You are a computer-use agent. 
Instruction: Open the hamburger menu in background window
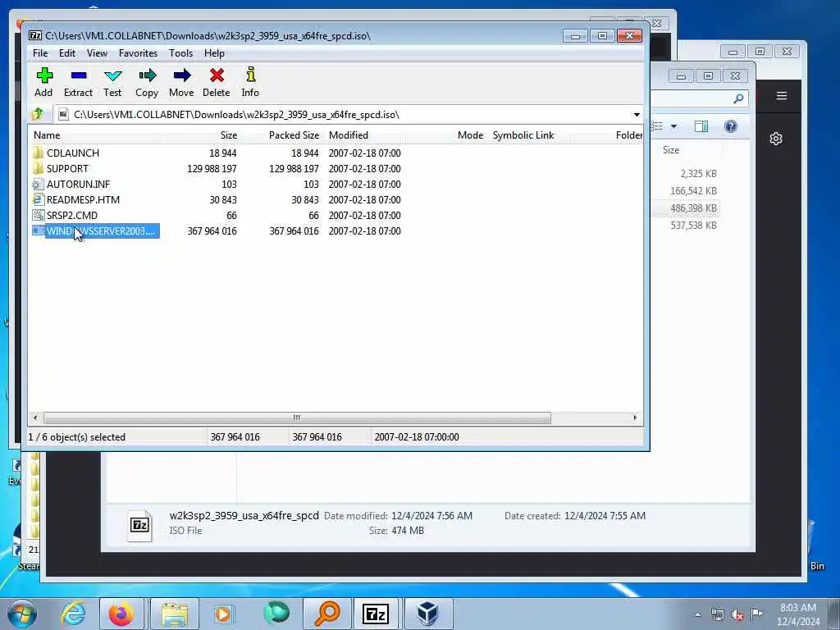pos(782,96)
